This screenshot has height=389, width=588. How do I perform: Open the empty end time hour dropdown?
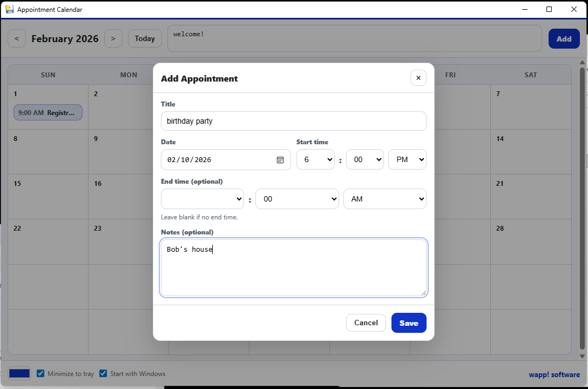[202, 199]
